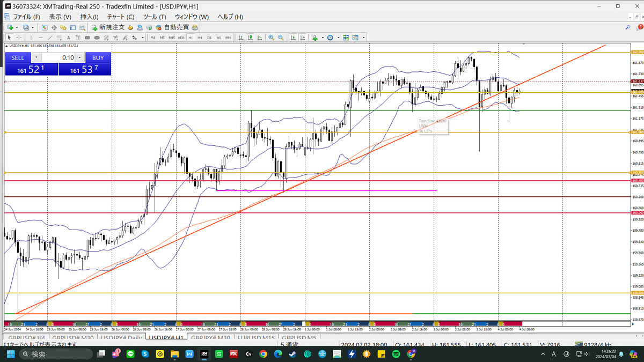Viewport: 644px width, 362px height.
Task: Toggle the Terminal panel icon
Action: pyautogui.click(x=72, y=27)
